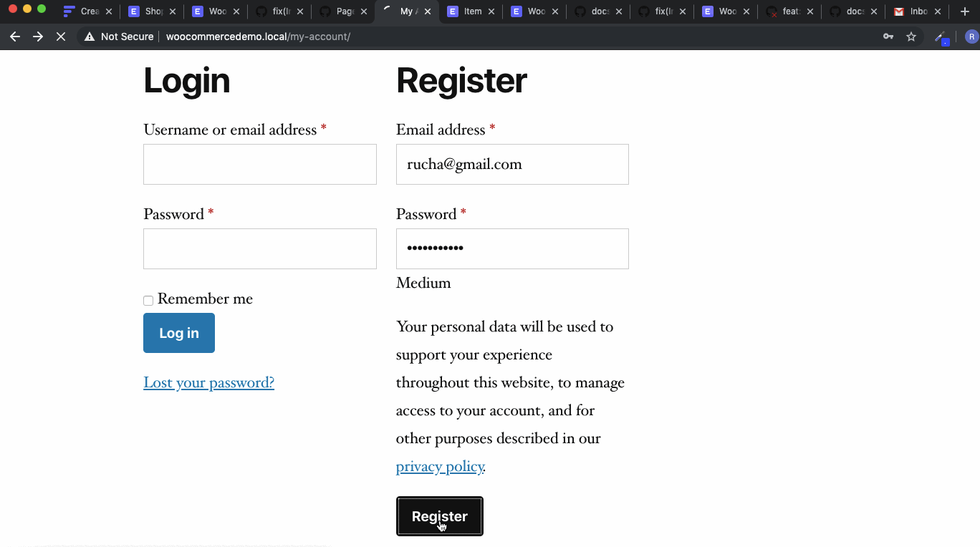Open a new browser tab
980x547 pixels.
pyautogui.click(x=966, y=11)
